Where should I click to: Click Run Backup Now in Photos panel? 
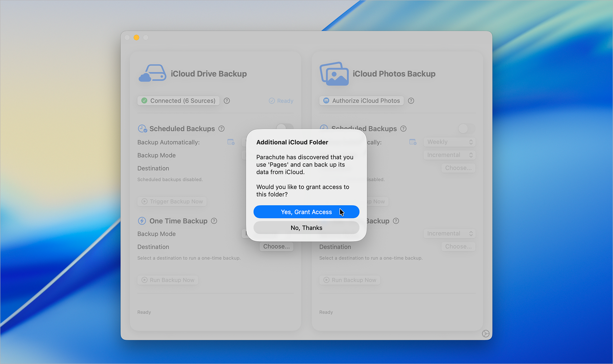click(350, 280)
